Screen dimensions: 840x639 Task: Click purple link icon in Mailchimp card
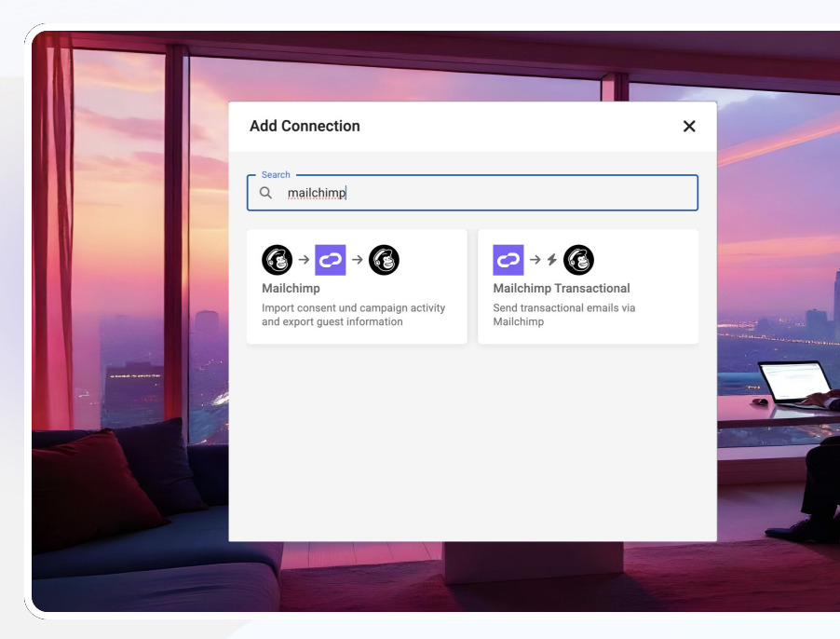click(x=331, y=260)
